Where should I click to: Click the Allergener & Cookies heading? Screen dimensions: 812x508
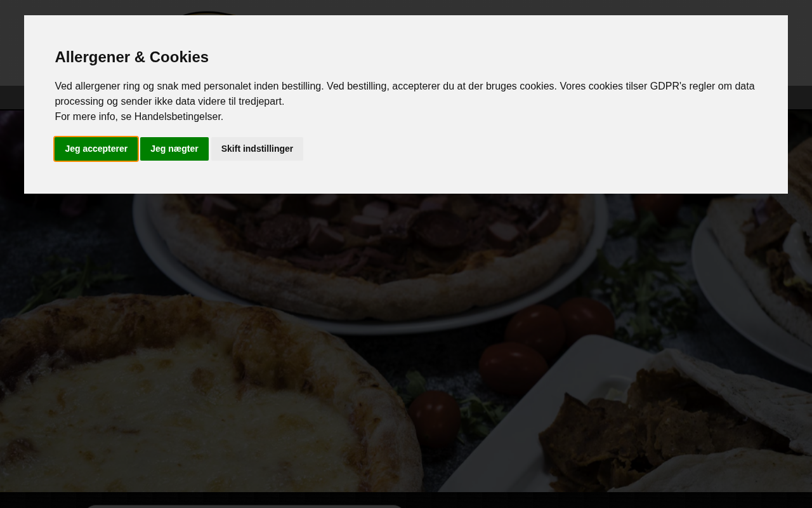131,57
